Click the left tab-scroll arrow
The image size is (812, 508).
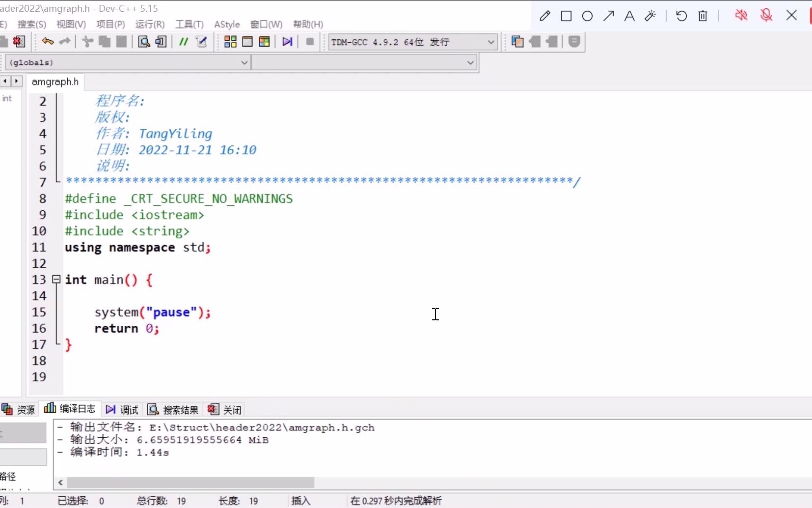coord(5,81)
